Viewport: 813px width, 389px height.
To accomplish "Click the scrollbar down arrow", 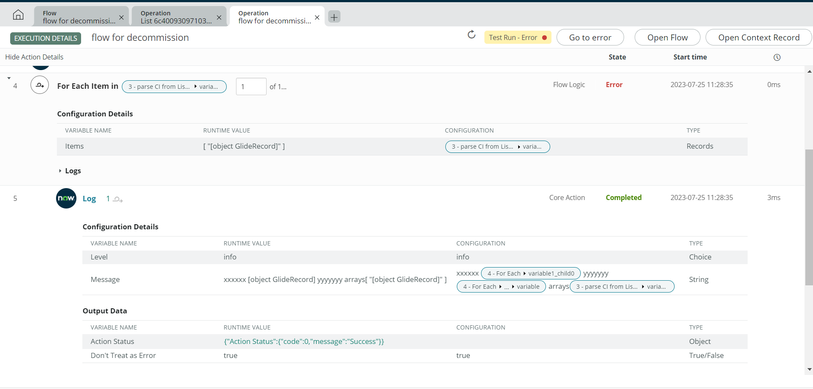I will coord(809,369).
